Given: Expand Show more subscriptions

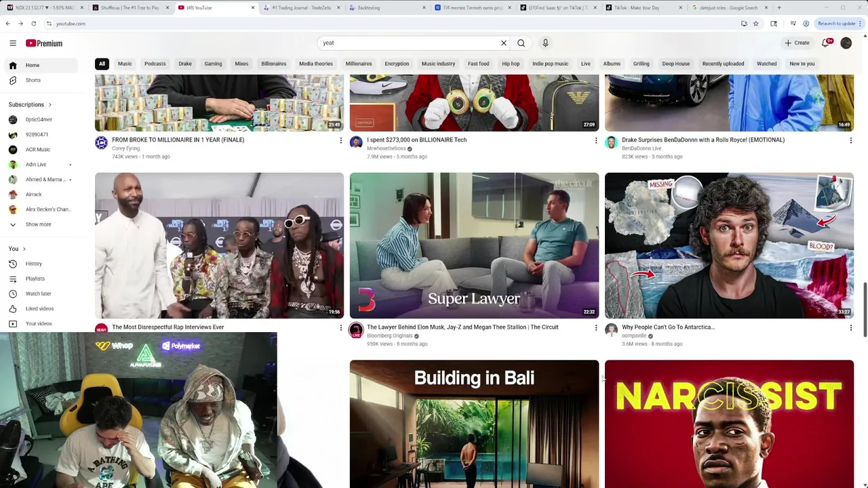Looking at the screenshot, I should coord(42,224).
